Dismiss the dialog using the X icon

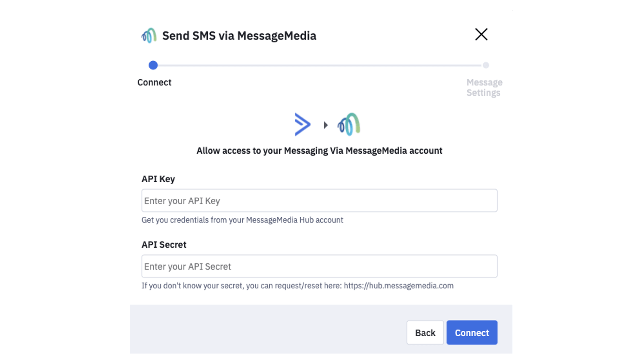click(481, 35)
